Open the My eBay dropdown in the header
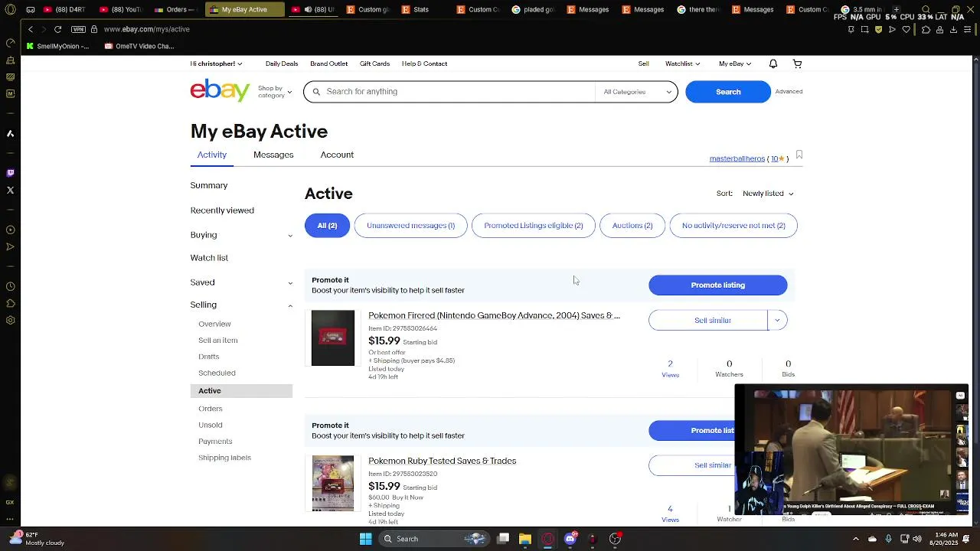 735,64
